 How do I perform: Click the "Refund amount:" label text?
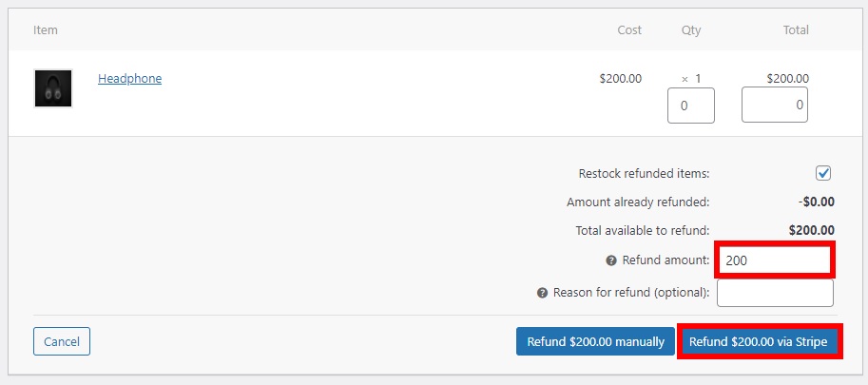coord(665,260)
